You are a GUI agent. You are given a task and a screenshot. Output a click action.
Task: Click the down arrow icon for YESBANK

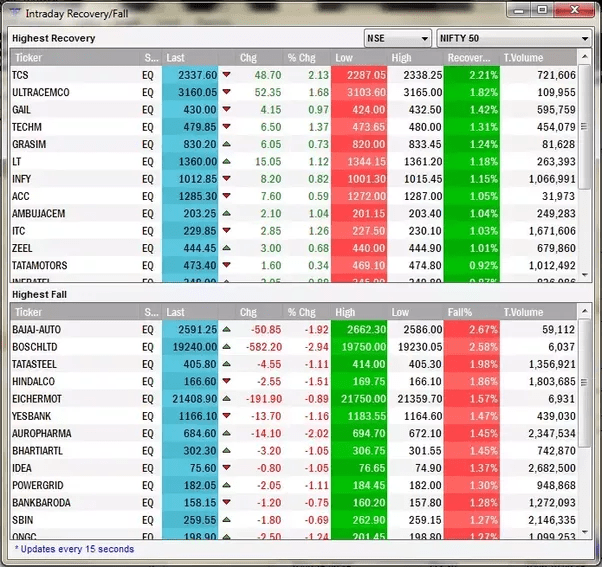coord(227,415)
